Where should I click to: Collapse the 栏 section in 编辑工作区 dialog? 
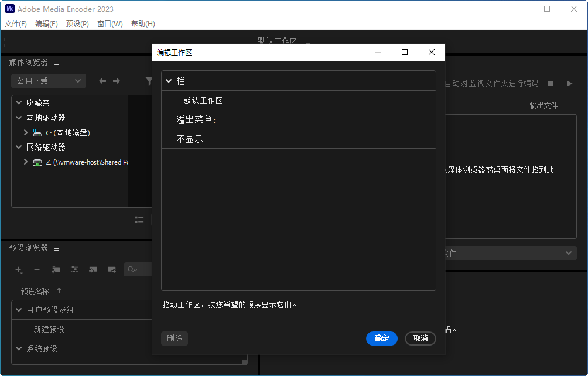point(169,81)
